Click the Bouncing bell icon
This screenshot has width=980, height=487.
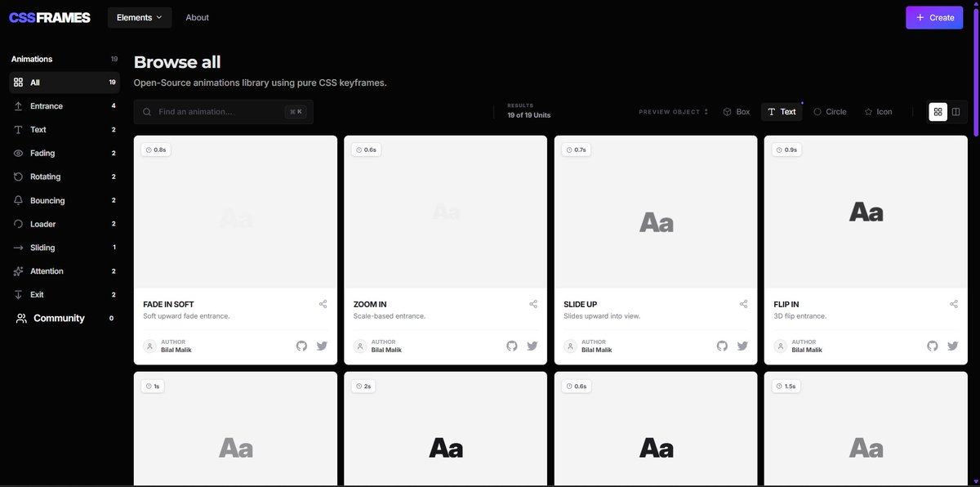[17, 199]
